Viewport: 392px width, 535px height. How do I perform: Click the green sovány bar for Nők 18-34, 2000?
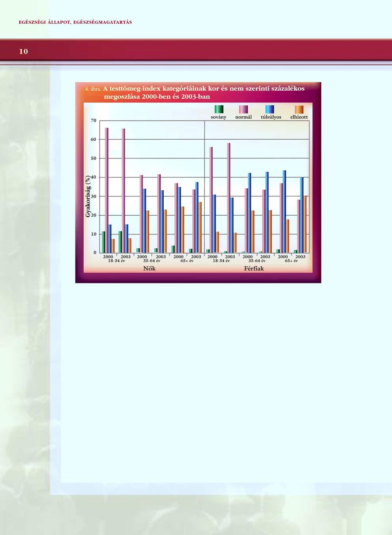point(103,242)
